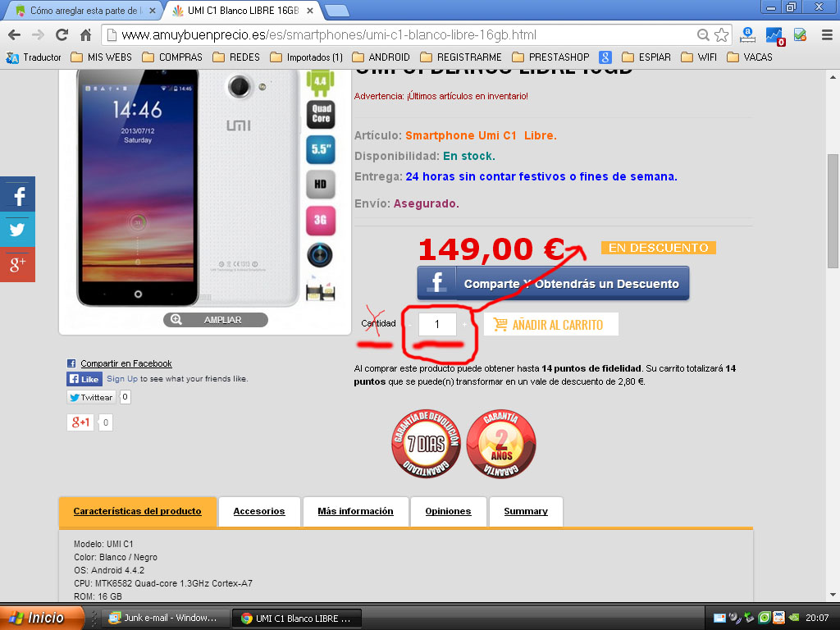Switch to the Accesorios tab
The height and width of the screenshot is (630, 840).
pyautogui.click(x=259, y=512)
